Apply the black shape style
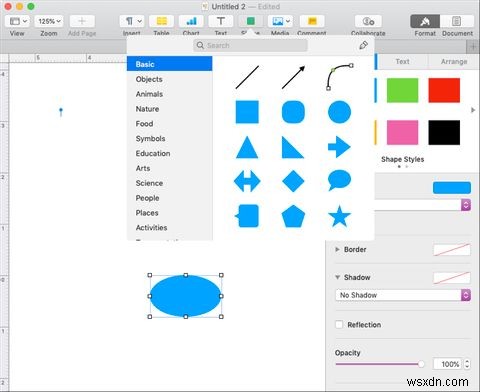 point(444,133)
